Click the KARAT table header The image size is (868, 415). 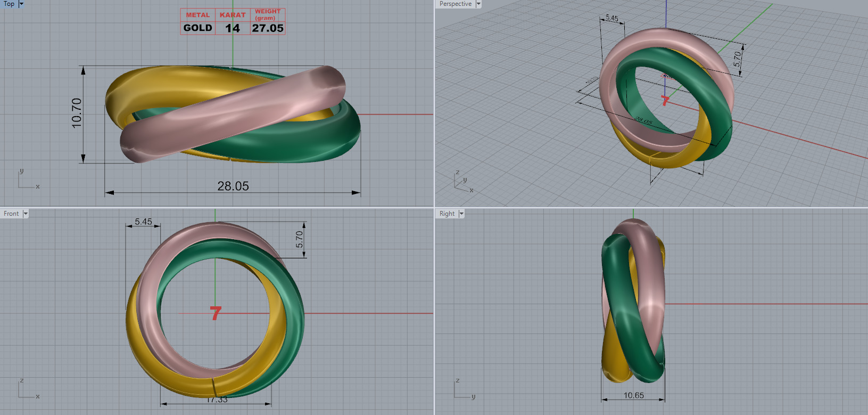[x=233, y=15]
